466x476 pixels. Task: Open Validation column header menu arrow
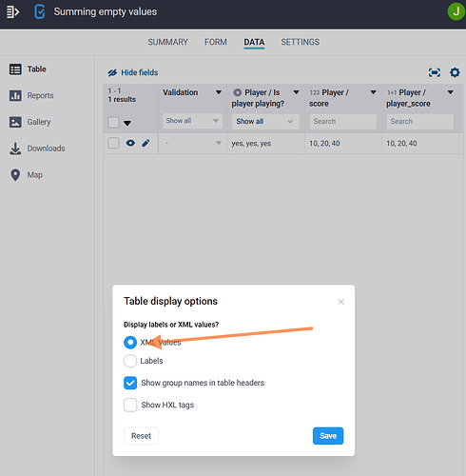pyautogui.click(x=219, y=92)
